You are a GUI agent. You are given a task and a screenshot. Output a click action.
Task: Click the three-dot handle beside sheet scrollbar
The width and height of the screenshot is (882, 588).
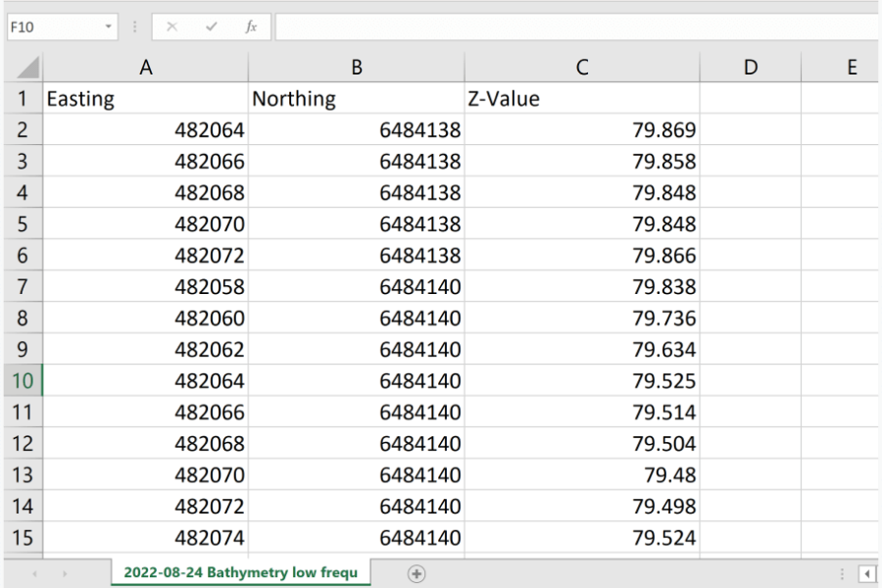(841, 573)
